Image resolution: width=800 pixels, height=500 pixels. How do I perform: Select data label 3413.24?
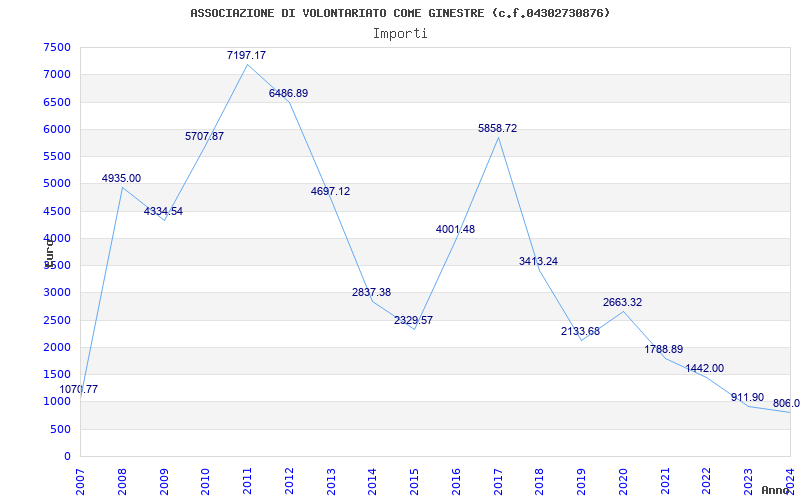tap(538, 261)
